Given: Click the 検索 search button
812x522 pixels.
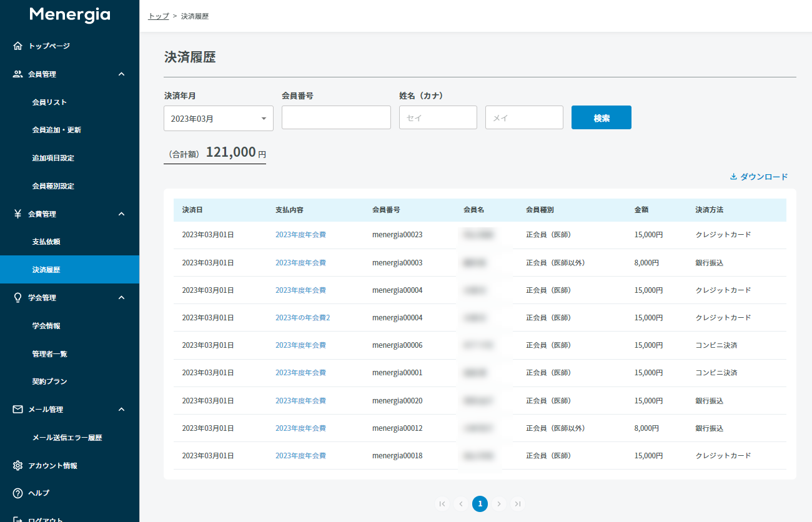Looking at the screenshot, I should [602, 117].
